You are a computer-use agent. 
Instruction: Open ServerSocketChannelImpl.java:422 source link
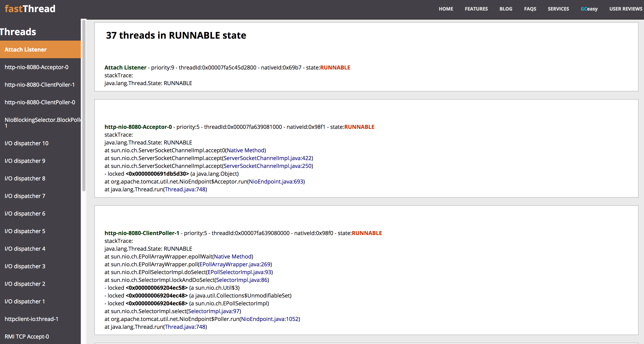[267, 158]
